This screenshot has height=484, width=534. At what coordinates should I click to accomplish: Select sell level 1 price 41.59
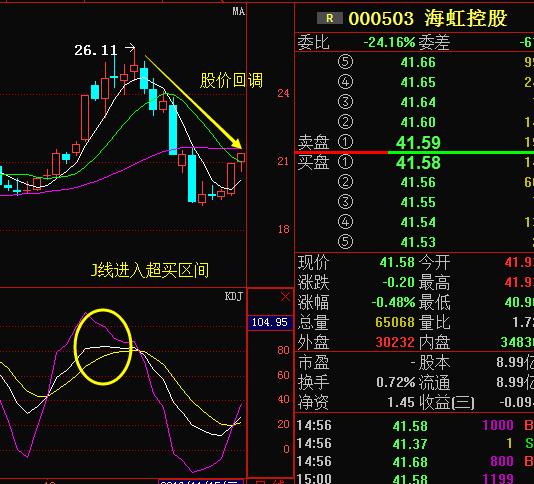point(419,142)
